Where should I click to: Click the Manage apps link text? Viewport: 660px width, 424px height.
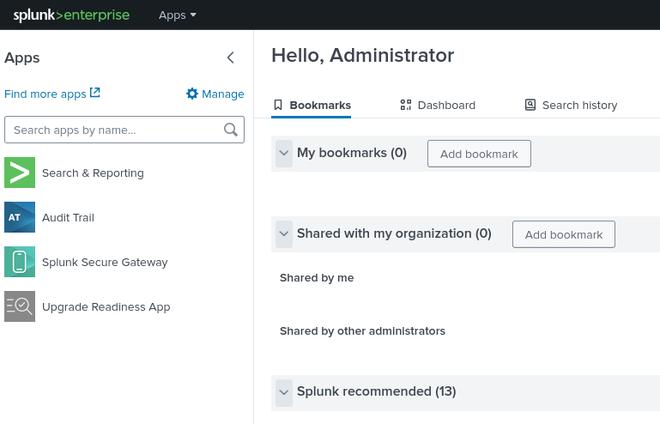pos(223,94)
